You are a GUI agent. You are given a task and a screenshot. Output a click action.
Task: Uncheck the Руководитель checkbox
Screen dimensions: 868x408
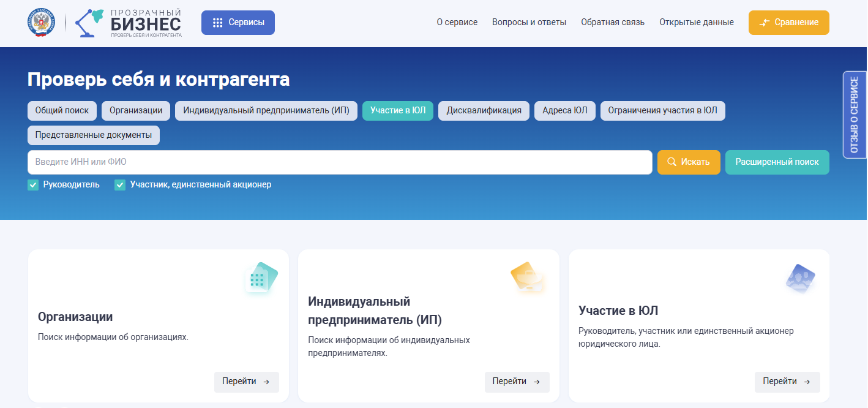[x=33, y=185]
